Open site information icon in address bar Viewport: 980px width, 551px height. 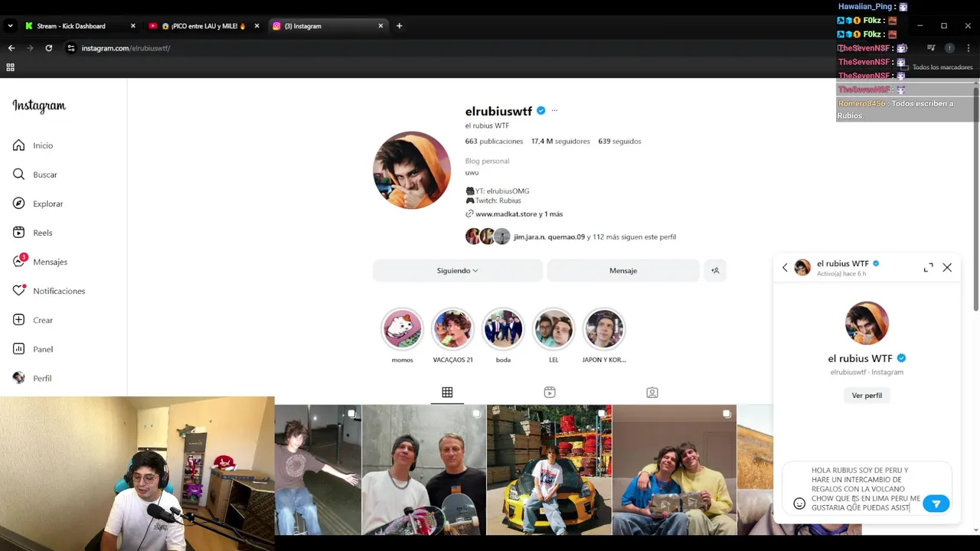pos(71,48)
